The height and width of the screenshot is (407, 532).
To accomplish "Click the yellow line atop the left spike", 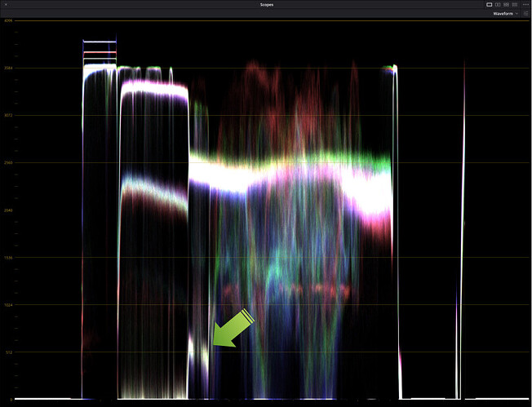I will (x=100, y=60).
